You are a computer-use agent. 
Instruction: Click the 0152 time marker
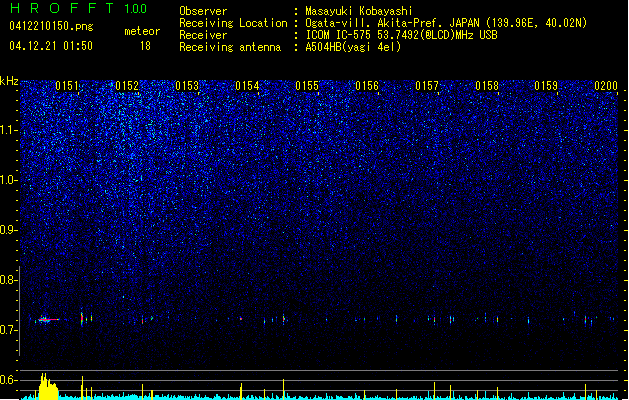click(127, 86)
